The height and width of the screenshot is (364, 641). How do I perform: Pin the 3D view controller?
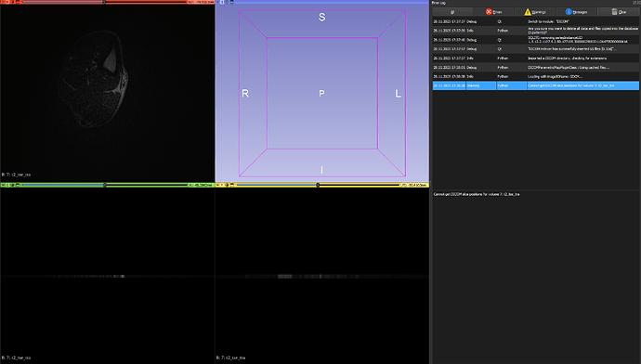point(217,2)
